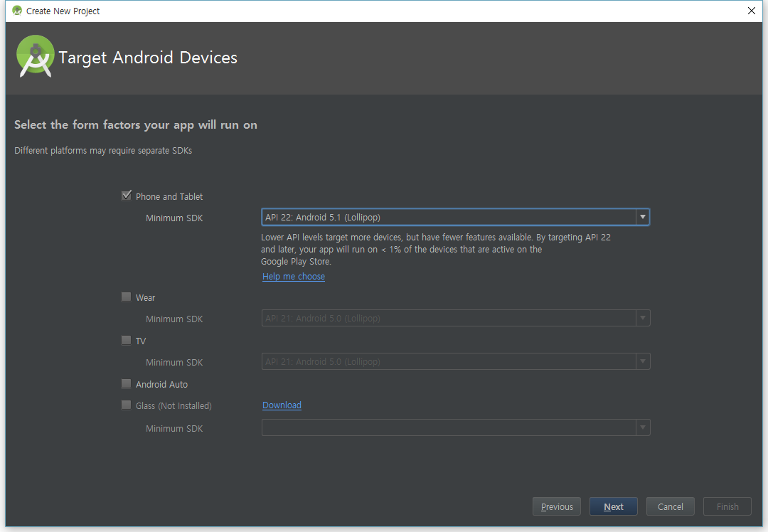The width and height of the screenshot is (768, 532).
Task: Click the dropdown arrow beside the Glass SDK field
Action: pyautogui.click(x=642, y=427)
